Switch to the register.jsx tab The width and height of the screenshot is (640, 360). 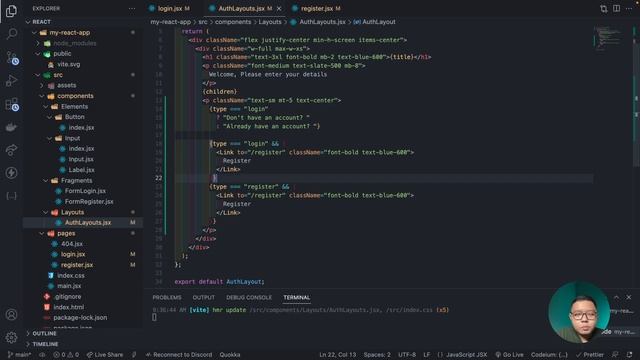click(x=317, y=8)
